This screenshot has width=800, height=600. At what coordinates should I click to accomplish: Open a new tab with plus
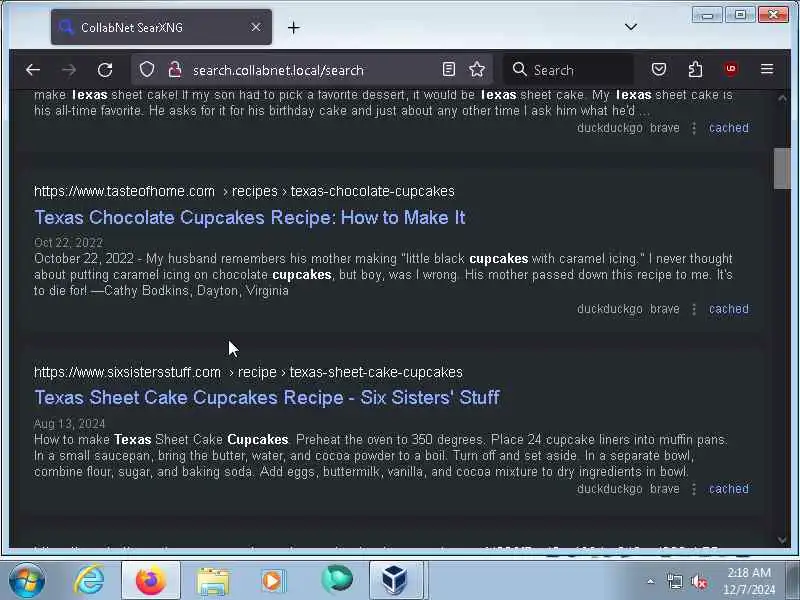[x=293, y=28]
